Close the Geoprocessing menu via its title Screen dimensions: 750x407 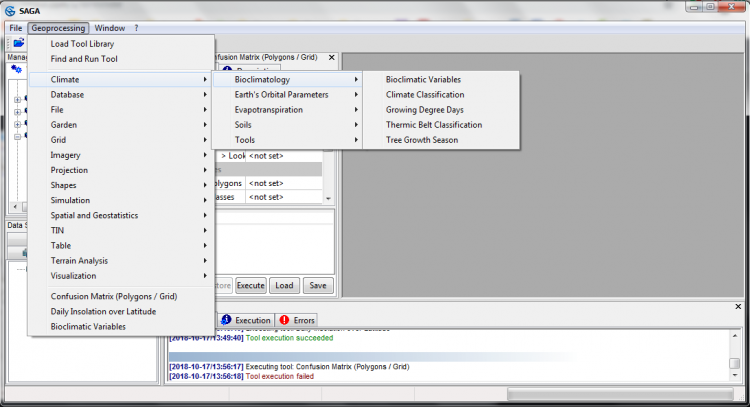[x=58, y=28]
